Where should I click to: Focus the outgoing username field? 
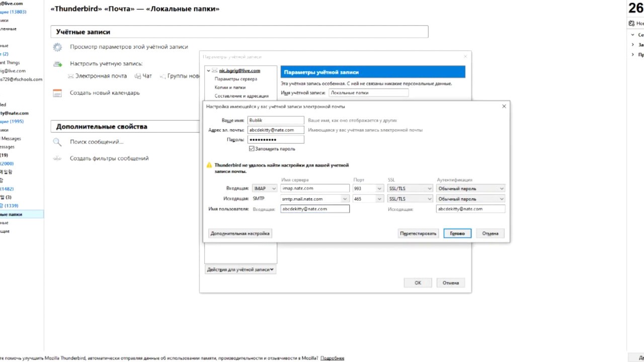click(x=470, y=209)
